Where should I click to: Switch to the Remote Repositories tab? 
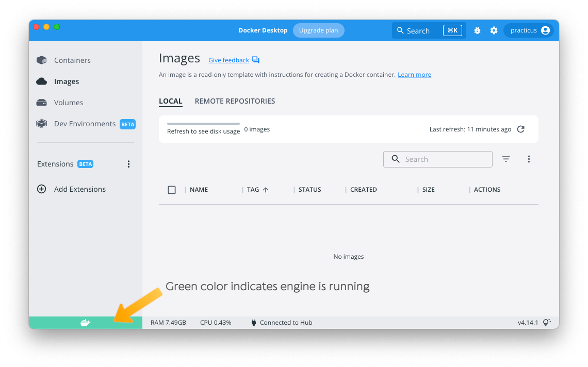point(235,101)
